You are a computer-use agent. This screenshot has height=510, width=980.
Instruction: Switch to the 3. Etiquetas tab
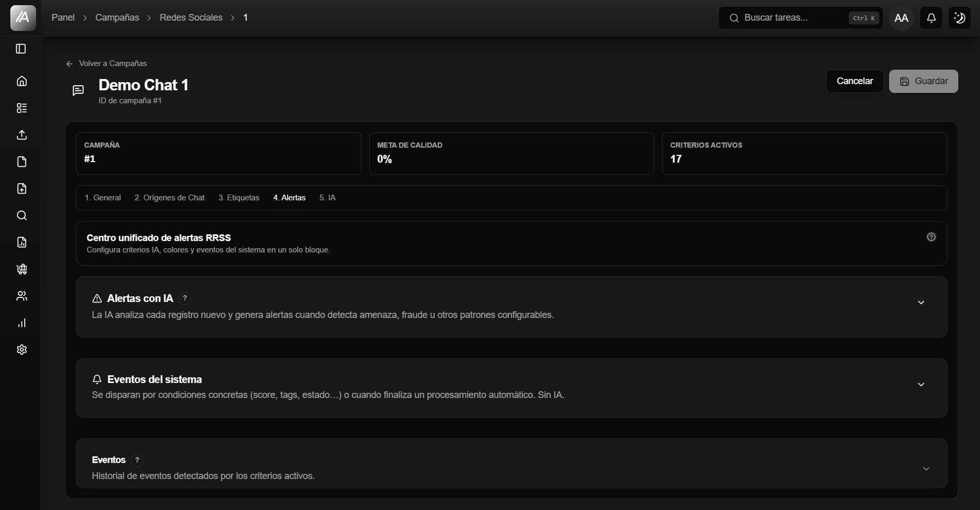coord(239,198)
